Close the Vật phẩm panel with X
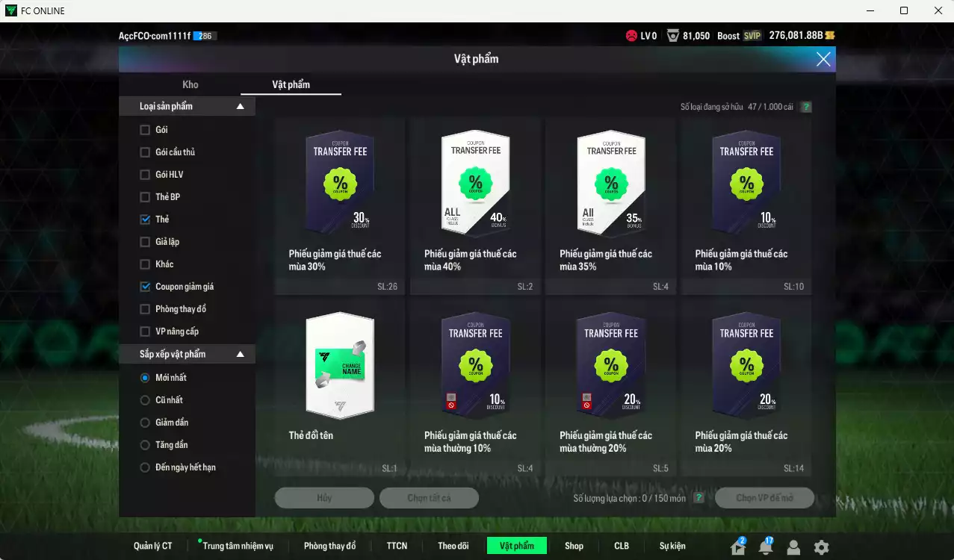Viewport: 954px width, 560px height. coord(823,59)
